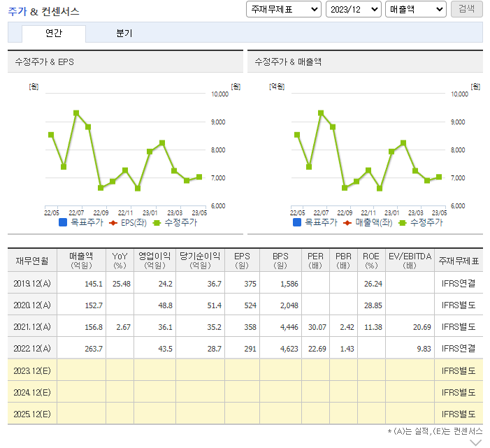Expand section with bottom-right chevron
Image resolution: width=490 pixels, height=448 pixels.
[475, 442]
